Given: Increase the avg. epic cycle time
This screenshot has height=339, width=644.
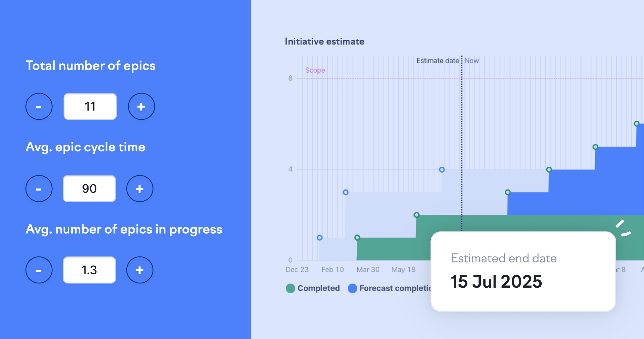Looking at the screenshot, I should pyautogui.click(x=140, y=189).
